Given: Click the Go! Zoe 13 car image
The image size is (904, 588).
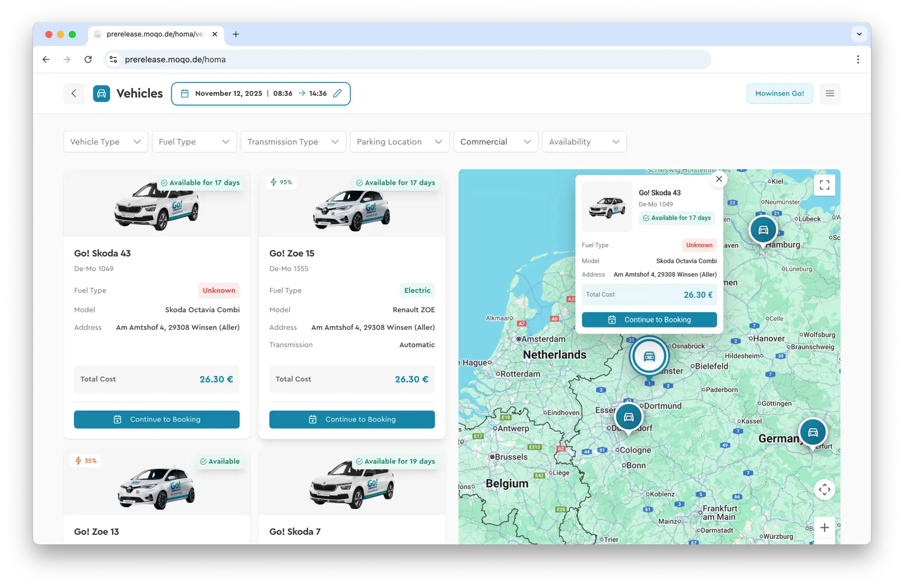Looking at the screenshot, I should (x=157, y=488).
